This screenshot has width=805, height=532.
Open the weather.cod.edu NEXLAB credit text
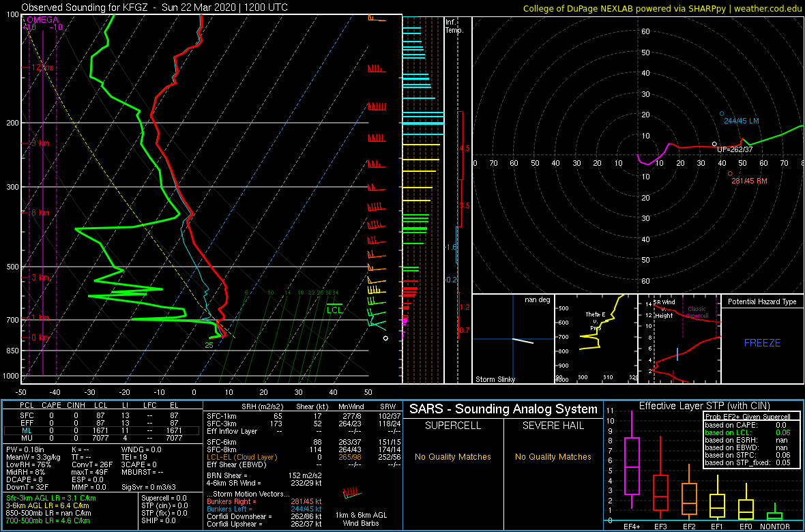click(x=663, y=8)
